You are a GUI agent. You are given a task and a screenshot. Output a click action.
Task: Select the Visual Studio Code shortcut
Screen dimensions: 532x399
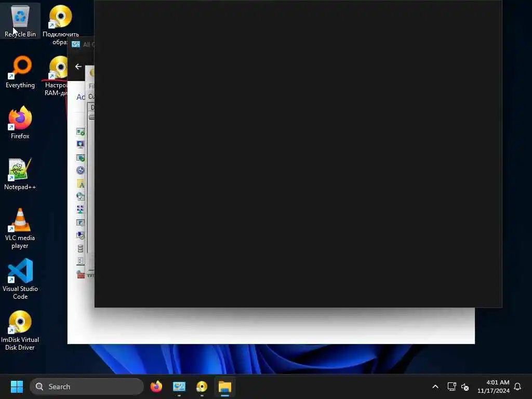point(20,279)
